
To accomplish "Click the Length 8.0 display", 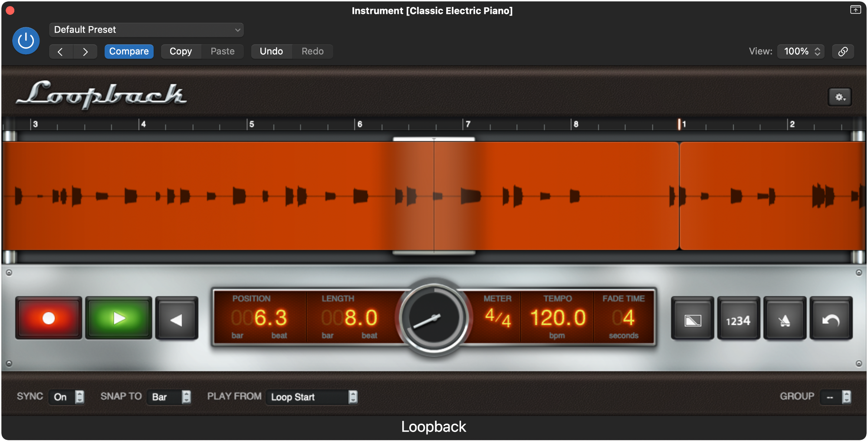I will [x=350, y=317].
